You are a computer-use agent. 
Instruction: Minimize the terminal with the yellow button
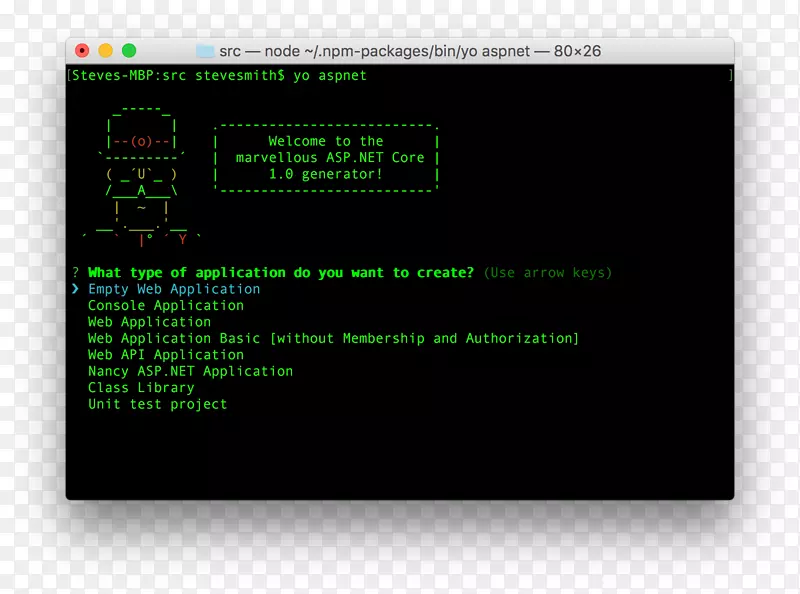(106, 51)
